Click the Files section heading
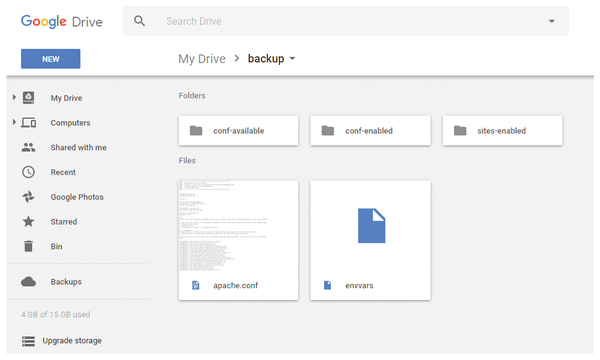This screenshot has width=600, height=360. pyautogui.click(x=187, y=161)
